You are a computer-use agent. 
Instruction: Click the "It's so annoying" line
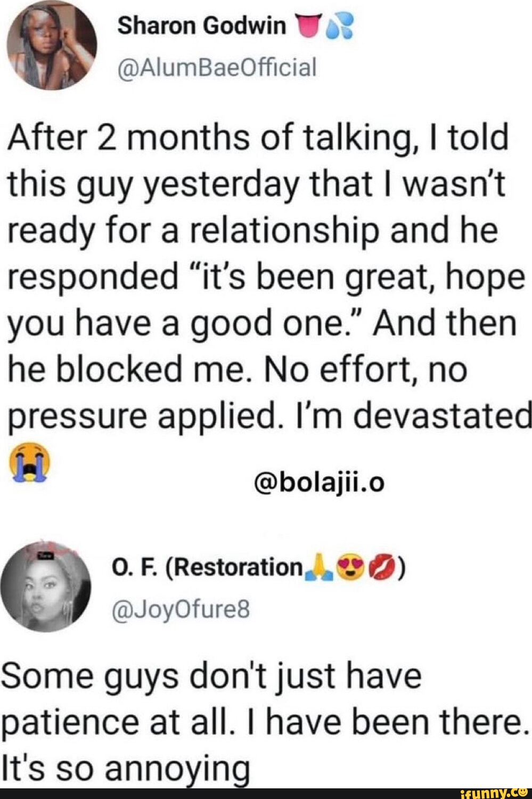(126, 769)
